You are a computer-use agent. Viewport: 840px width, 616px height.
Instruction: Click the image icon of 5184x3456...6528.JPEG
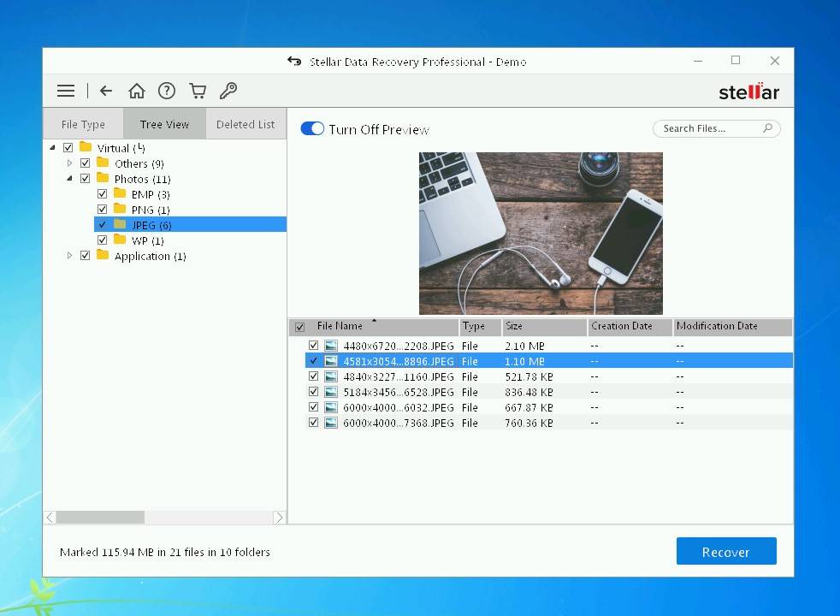pos(331,392)
